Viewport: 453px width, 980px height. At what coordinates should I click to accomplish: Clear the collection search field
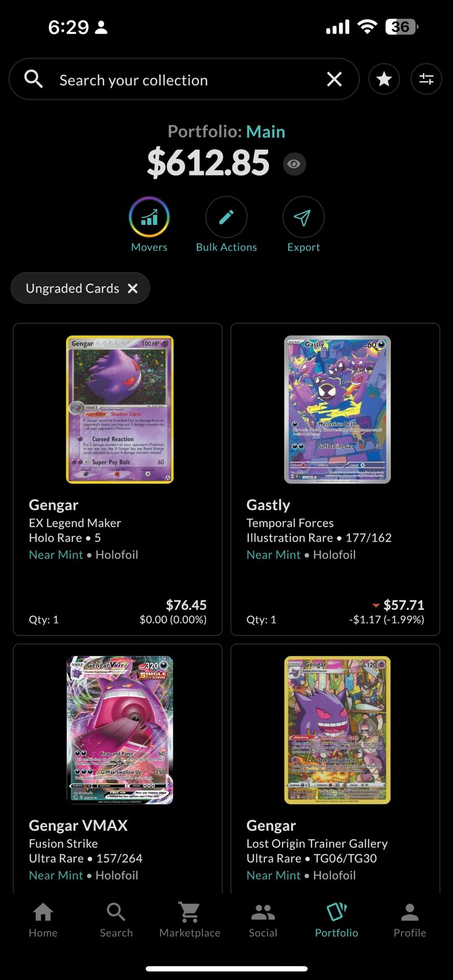pos(335,79)
